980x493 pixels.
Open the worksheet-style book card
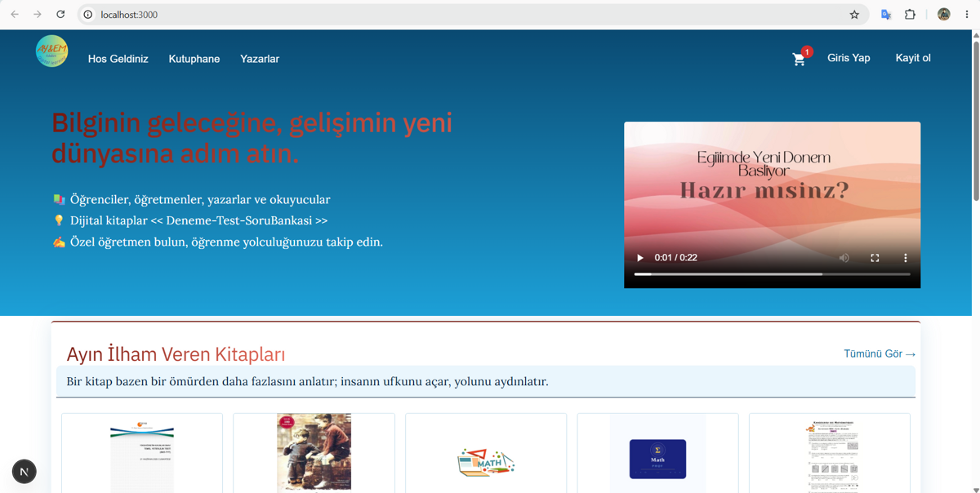point(830,453)
